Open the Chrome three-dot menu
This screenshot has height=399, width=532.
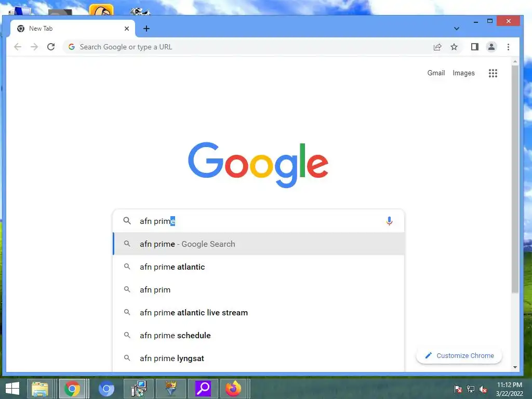(x=508, y=47)
